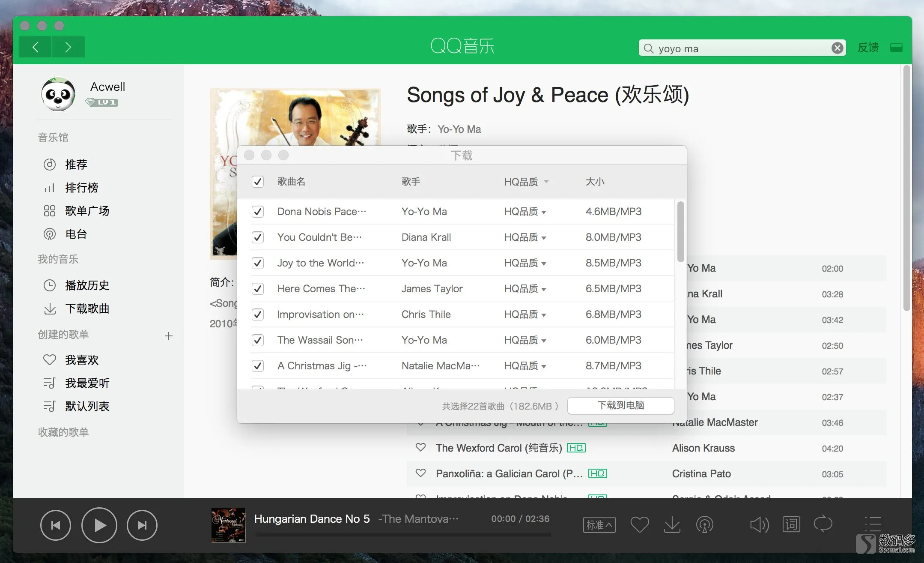The height and width of the screenshot is (563, 924).
Task: Click the main window scrollbar
Action: coord(906,189)
